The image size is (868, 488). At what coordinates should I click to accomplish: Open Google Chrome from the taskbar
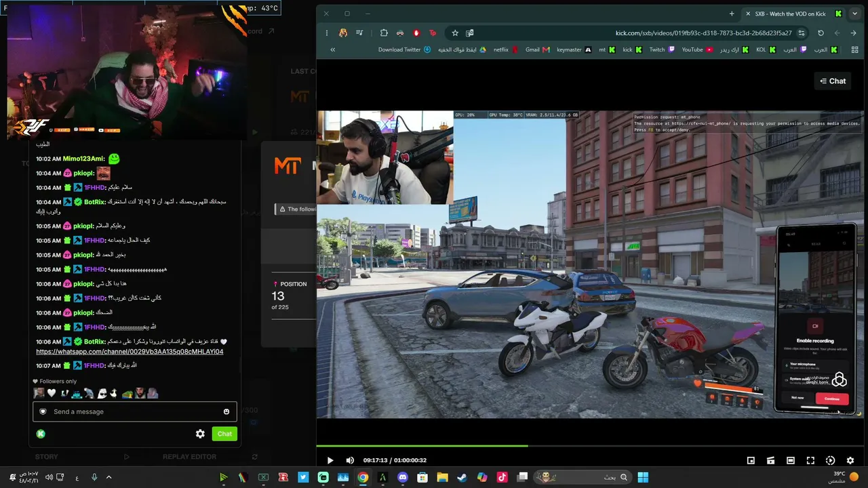[363, 477]
